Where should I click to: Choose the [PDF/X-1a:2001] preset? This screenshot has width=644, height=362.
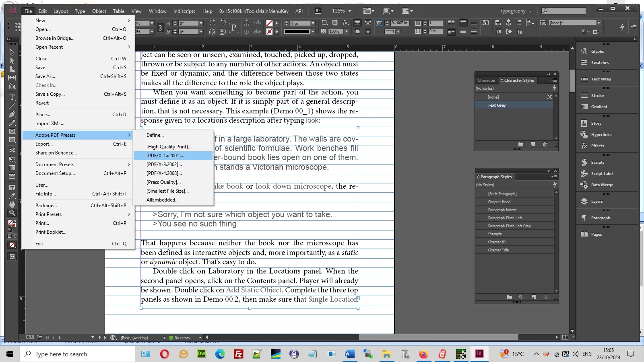click(x=173, y=156)
